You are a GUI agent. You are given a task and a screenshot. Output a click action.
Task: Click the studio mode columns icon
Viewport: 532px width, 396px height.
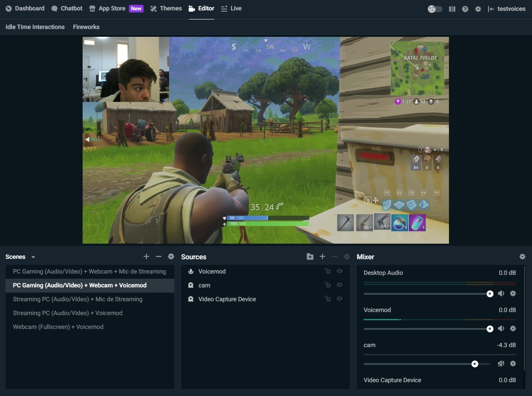pyautogui.click(x=452, y=9)
